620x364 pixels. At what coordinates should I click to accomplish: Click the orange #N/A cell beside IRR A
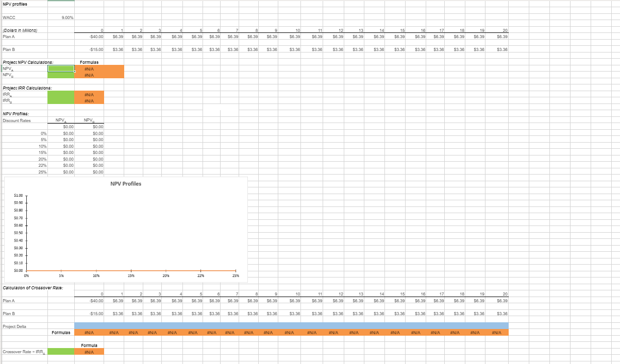tap(90, 94)
